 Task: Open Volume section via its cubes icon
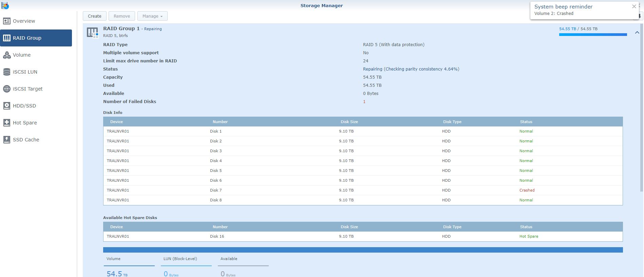click(x=7, y=55)
